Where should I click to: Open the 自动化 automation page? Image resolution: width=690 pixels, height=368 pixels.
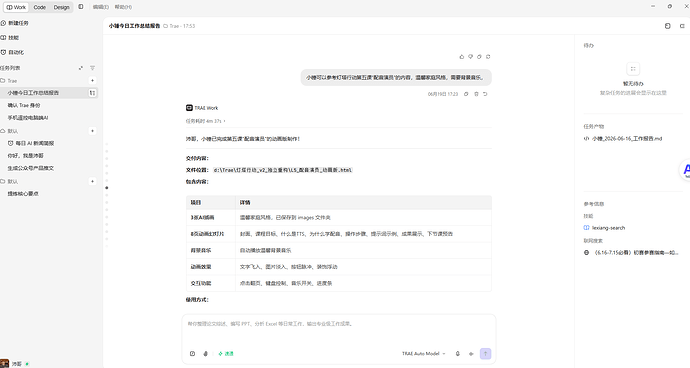tap(12, 52)
